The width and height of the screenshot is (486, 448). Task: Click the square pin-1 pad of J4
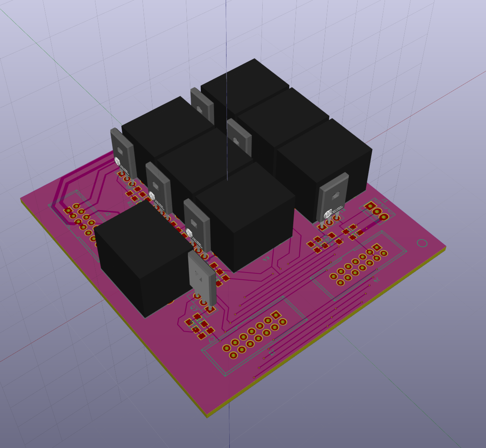pyautogui.click(x=377, y=248)
